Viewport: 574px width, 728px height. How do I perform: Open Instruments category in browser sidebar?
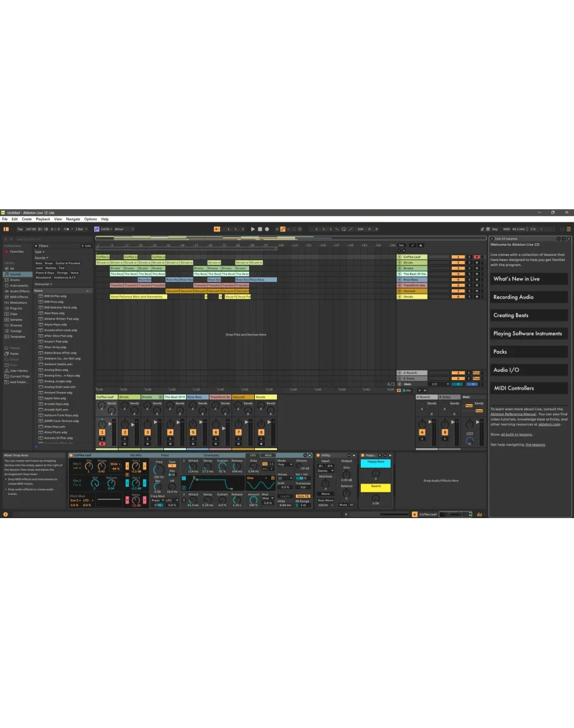coord(18,286)
